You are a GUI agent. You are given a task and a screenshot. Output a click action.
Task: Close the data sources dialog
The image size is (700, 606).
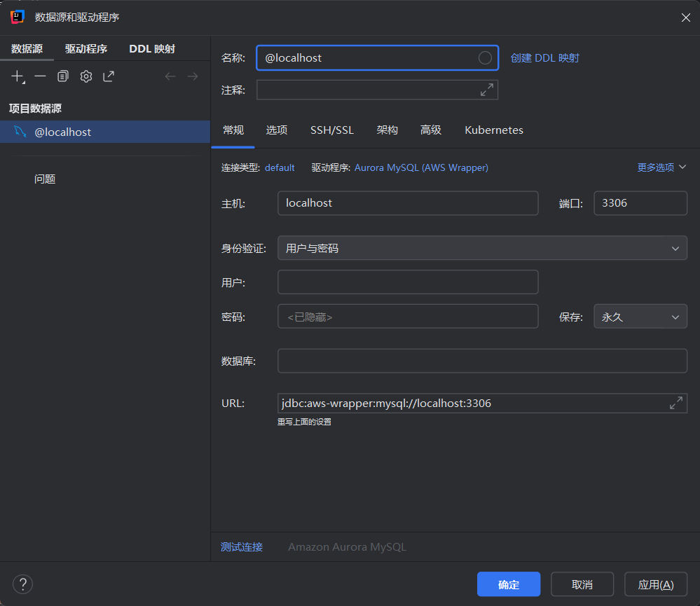pos(686,18)
